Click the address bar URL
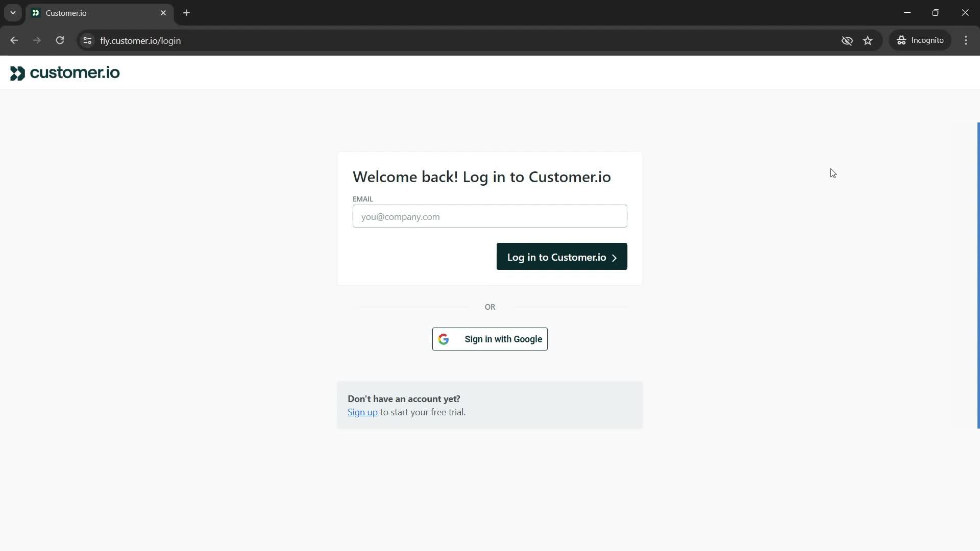The width and height of the screenshot is (980, 551). click(x=140, y=41)
